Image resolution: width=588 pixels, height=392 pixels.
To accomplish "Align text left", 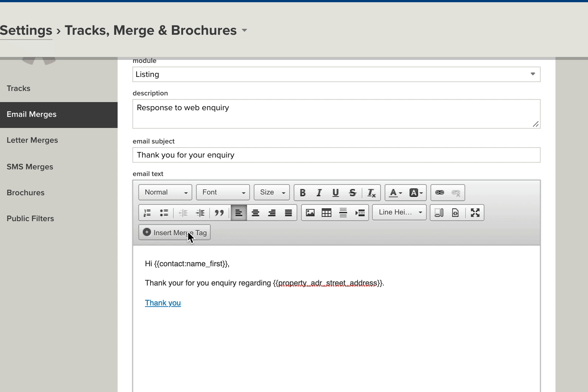I will [x=239, y=213].
